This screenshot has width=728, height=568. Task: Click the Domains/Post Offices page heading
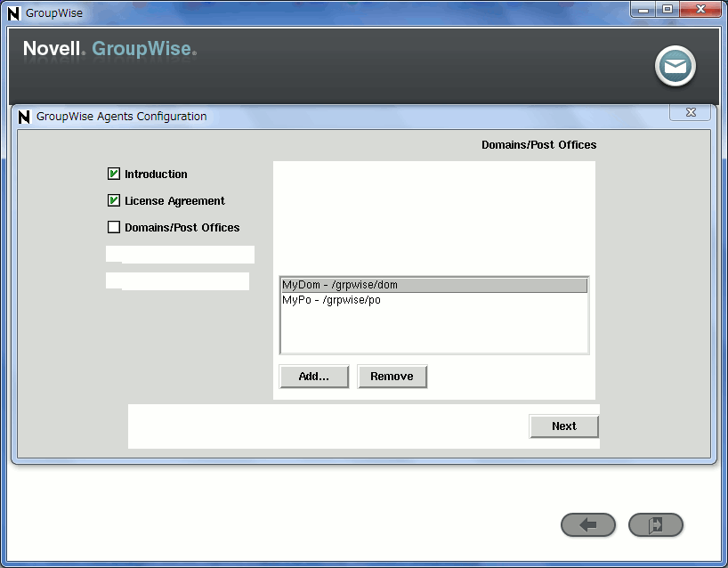(x=538, y=145)
